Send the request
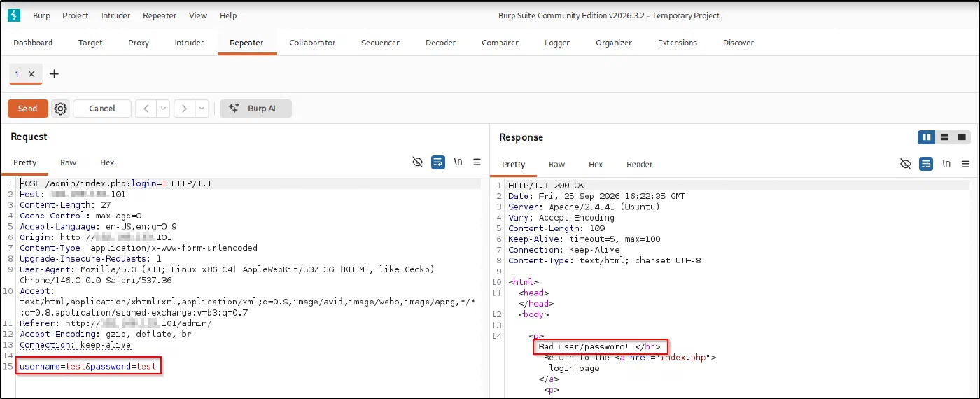Viewport: 980px width, 399px height. (x=28, y=108)
